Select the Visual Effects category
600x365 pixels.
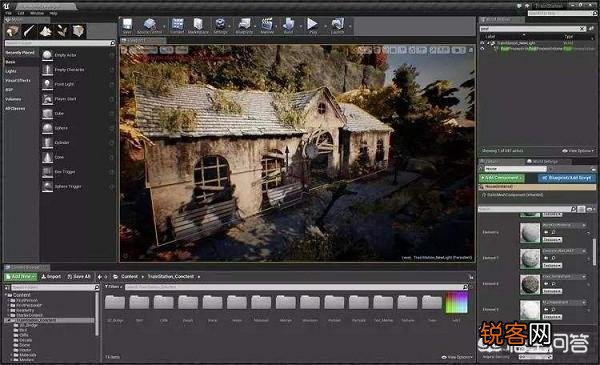18,80
